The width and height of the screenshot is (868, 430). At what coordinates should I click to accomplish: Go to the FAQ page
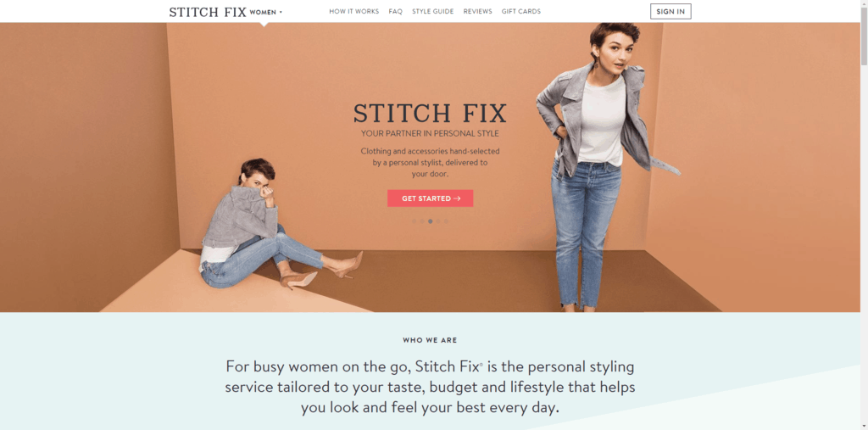click(x=395, y=11)
